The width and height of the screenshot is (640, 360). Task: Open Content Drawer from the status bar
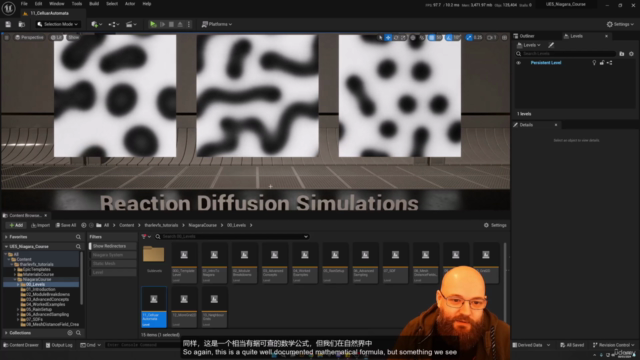pyautogui.click(x=21, y=345)
